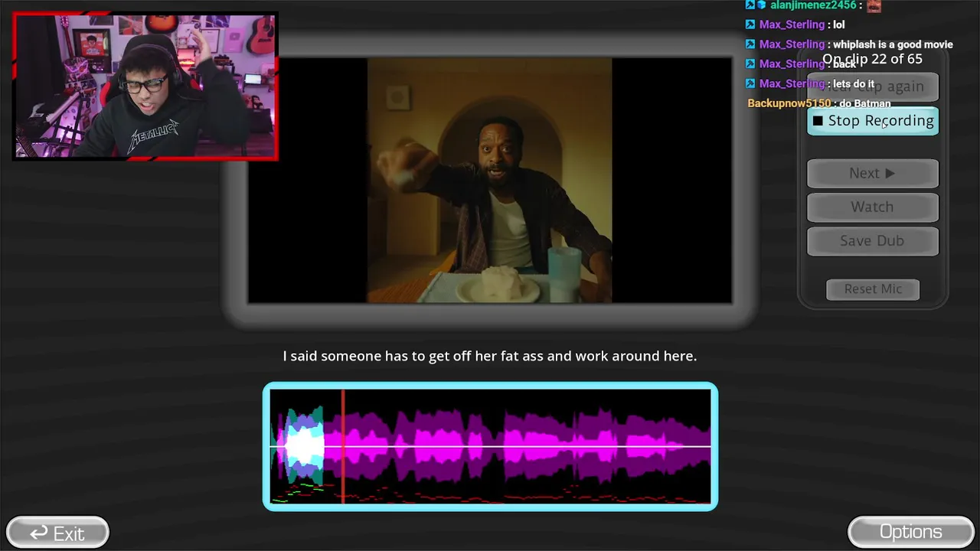This screenshot has width=980, height=551.
Task: Click the red playhead line in the waveform
Action: (x=343, y=446)
